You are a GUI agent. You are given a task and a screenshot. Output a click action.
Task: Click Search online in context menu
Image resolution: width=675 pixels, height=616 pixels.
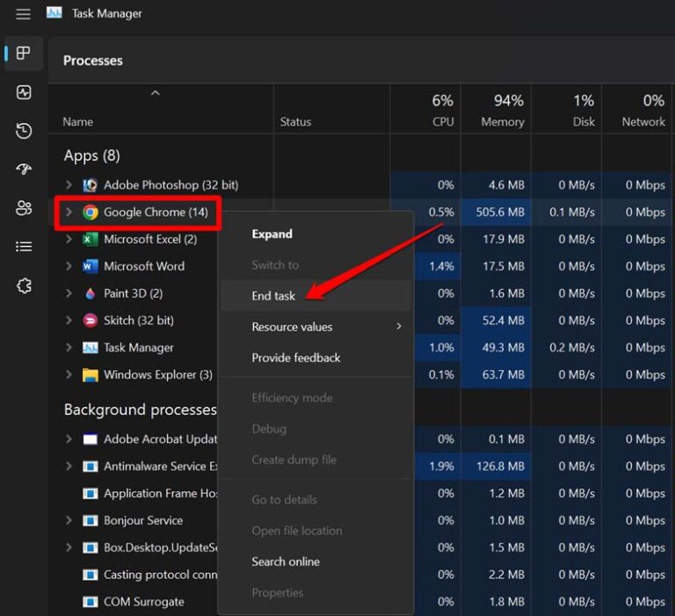click(x=286, y=562)
